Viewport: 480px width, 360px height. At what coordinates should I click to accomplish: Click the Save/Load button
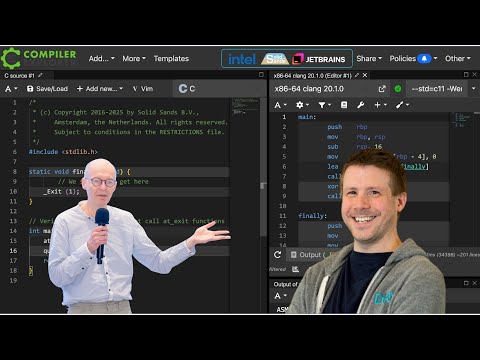coord(47,89)
